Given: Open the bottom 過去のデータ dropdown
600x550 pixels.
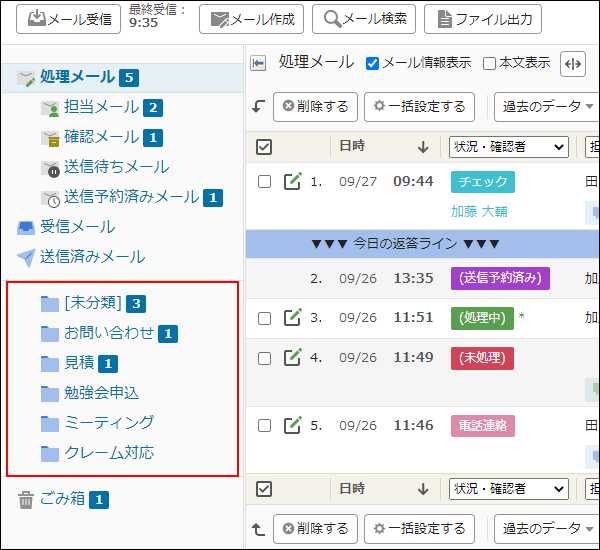Looking at the screenshot, I should [x=547, y=529].
